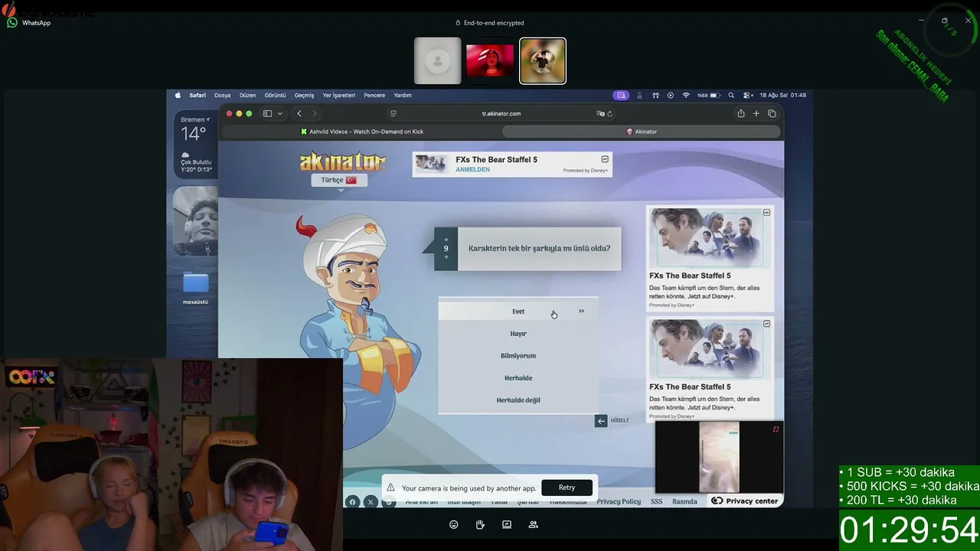Click the self-view video preview in call
Viewport: 980px width, 551px height.
tap(719, 458)
